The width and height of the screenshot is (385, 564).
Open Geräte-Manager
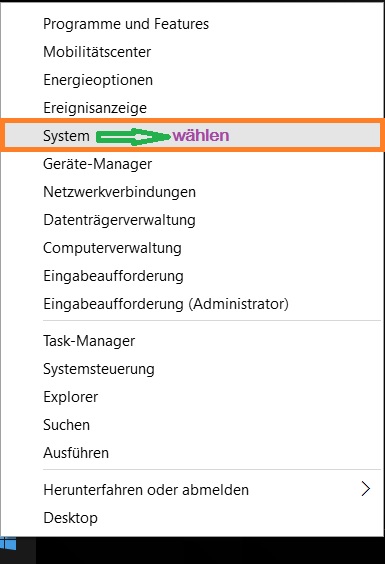(98, 164)
